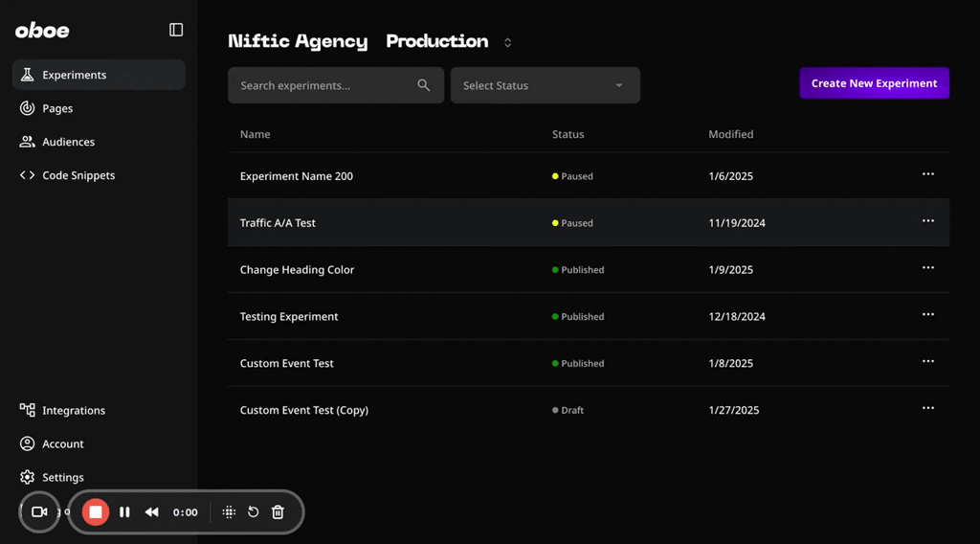Viewport: 980px width, 544px height.
Task: Click the Settings gear icon
Action: 27,477
